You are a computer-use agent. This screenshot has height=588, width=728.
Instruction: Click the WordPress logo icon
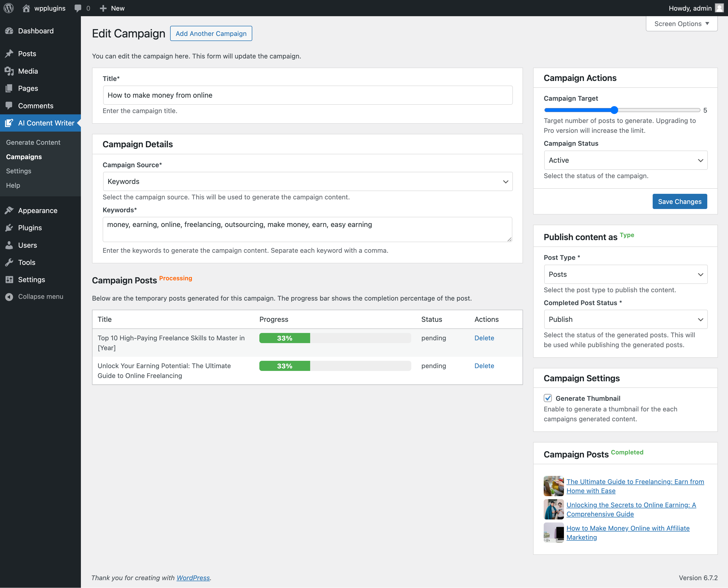click(8, 8)
